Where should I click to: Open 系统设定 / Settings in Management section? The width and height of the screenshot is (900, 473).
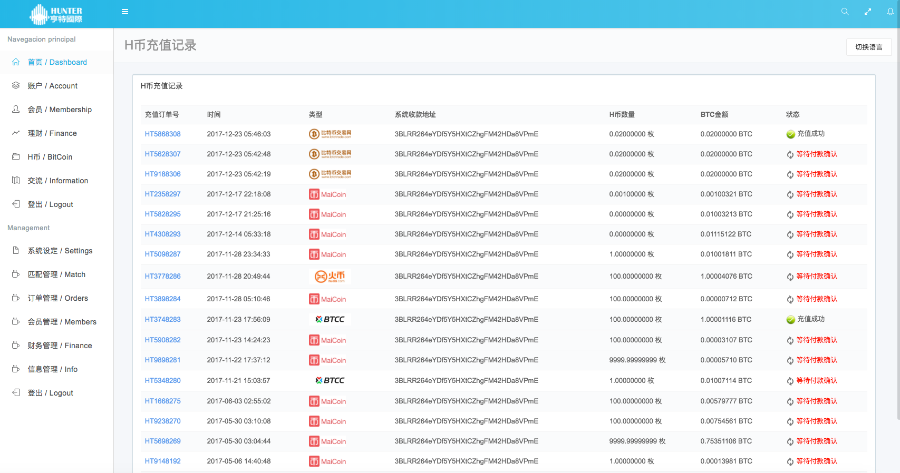point(59,250)
